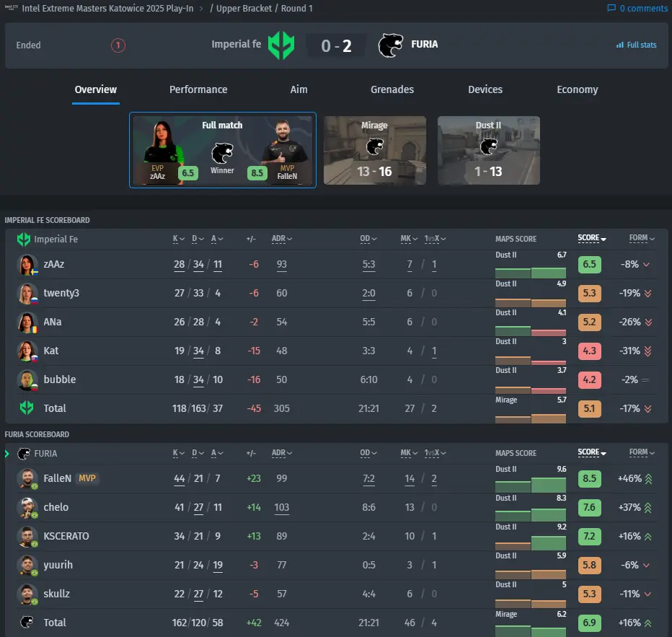
Task: Click bubble's player avatar
Action: click(x=27, y=379)
